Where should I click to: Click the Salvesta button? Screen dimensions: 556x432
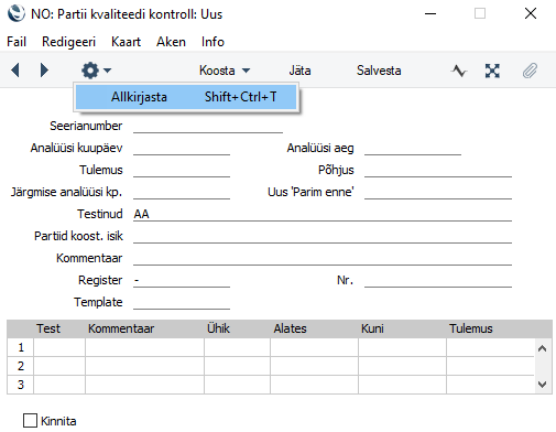[379, 70]
